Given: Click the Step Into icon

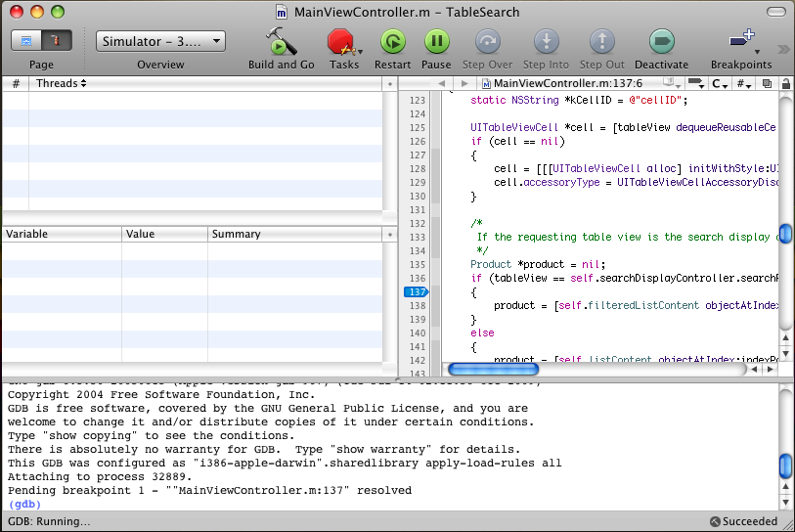Looking at the screenshot, I should point(547,42).
